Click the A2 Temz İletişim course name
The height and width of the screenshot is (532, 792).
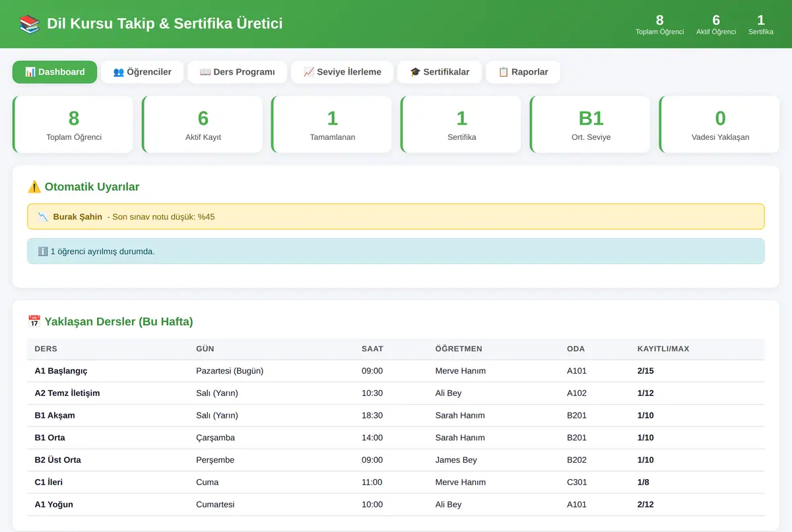(67, 393)
